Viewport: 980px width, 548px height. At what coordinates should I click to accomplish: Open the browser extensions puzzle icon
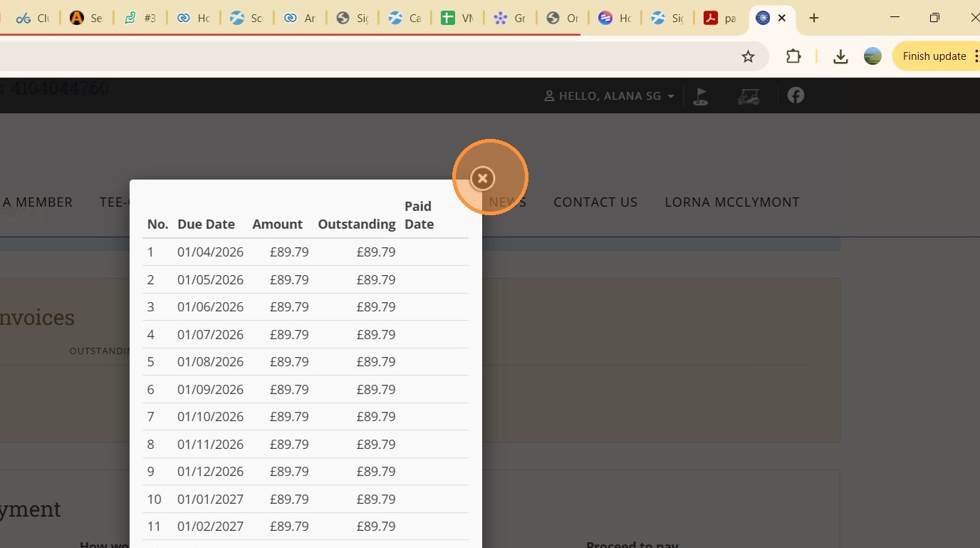tap(793, 56)
